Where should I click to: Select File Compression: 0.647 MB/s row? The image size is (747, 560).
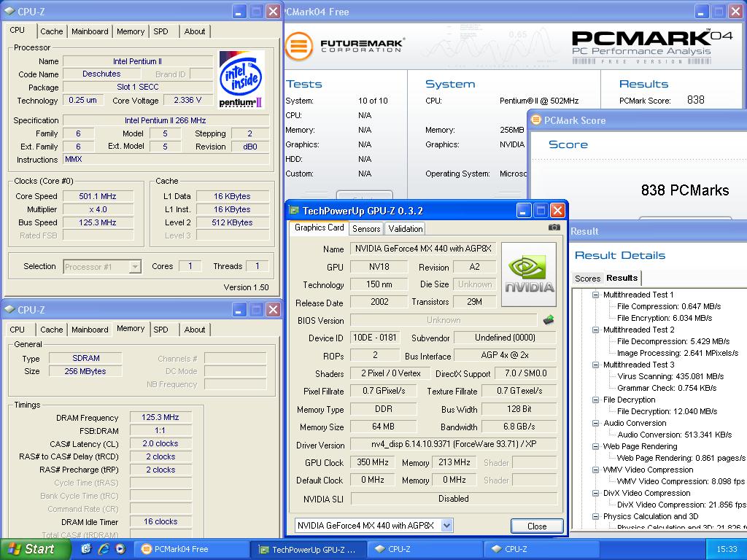(x=668, y=306)
